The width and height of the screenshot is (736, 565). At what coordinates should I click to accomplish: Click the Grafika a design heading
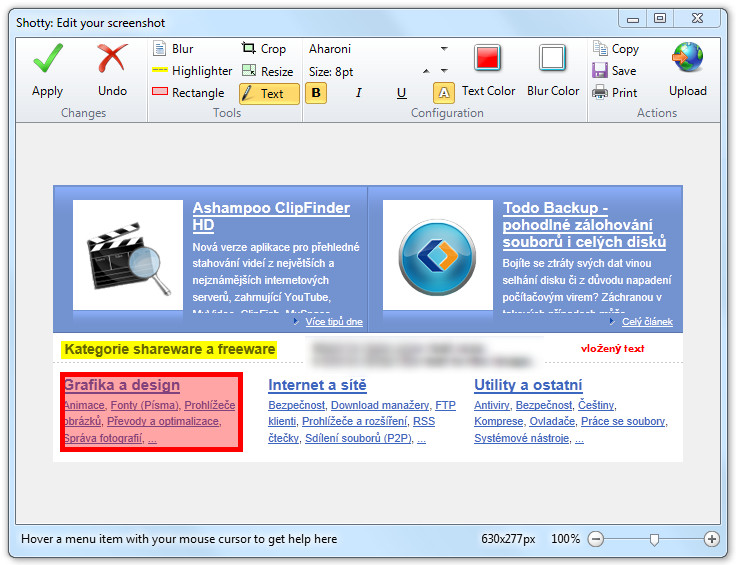[122, 385]
